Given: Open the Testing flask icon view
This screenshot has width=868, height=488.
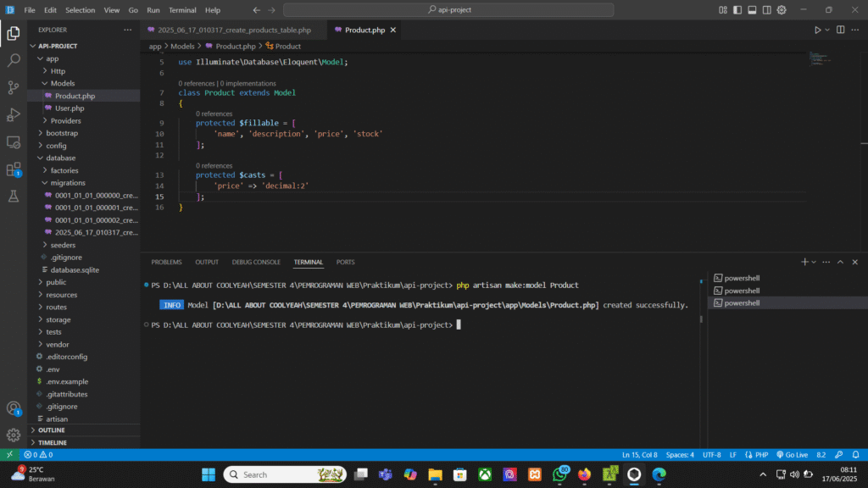Looking at the screenshot, I should pyautogui.click(x=14, y=197).
